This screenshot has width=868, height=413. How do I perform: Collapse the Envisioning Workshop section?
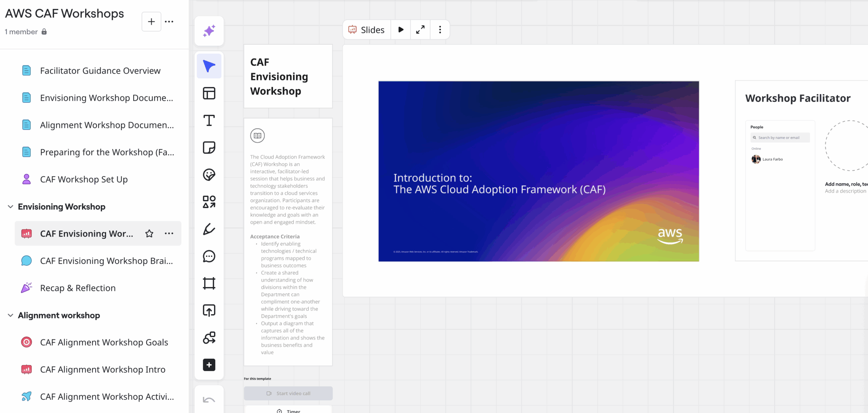pos(11,207)
